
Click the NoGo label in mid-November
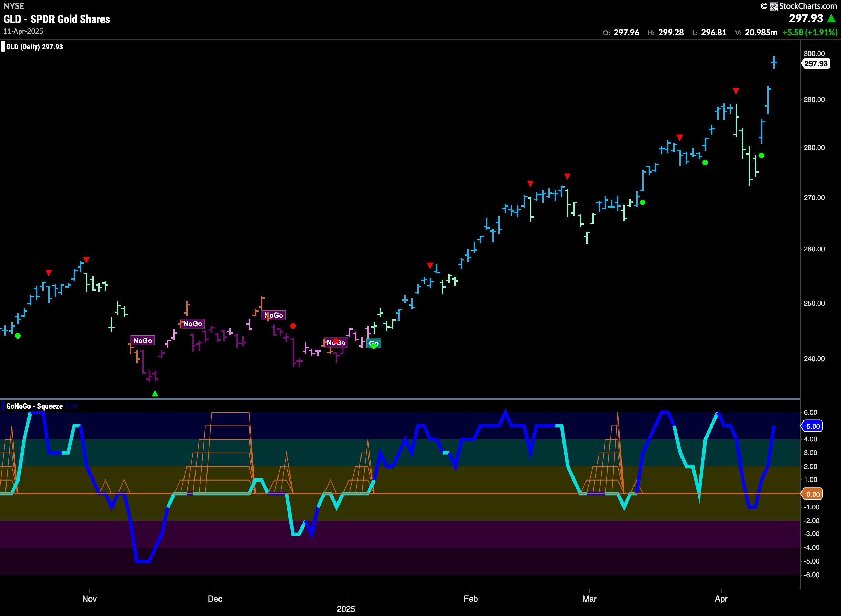point(142,341)
